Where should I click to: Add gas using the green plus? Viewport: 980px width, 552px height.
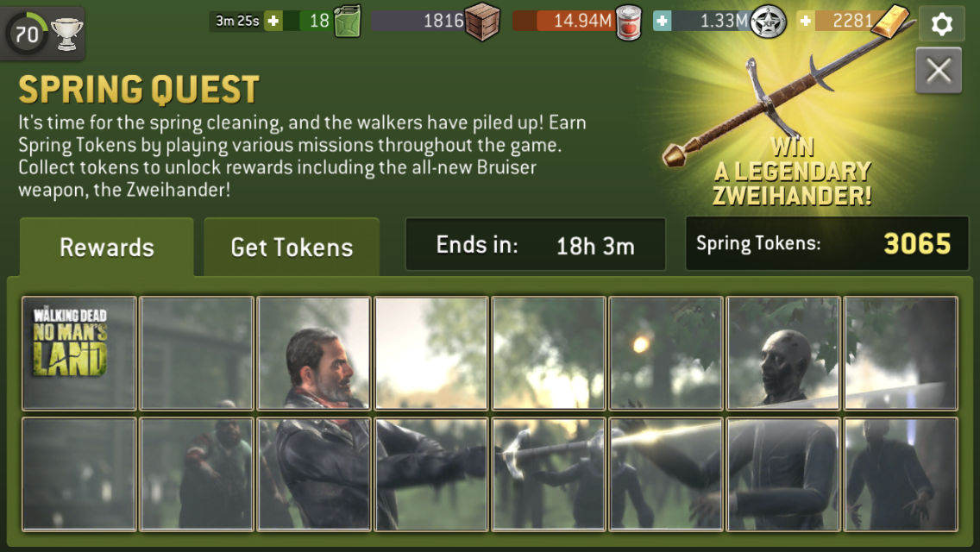[273, 21]
